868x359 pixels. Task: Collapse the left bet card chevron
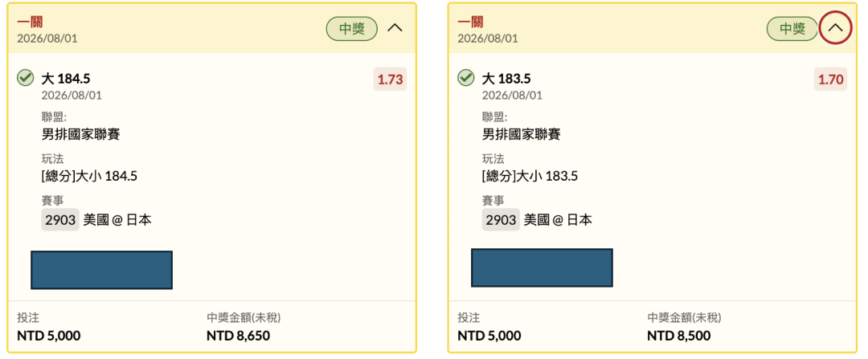pos(395,28)
